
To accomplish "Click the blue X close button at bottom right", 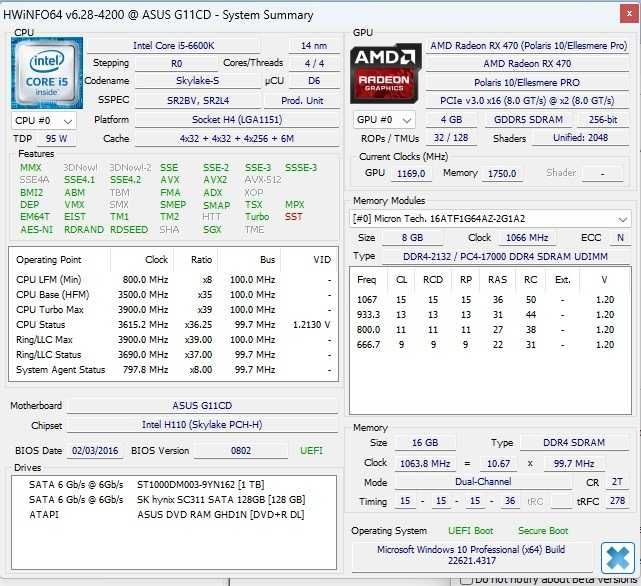I will pos(618,558).
